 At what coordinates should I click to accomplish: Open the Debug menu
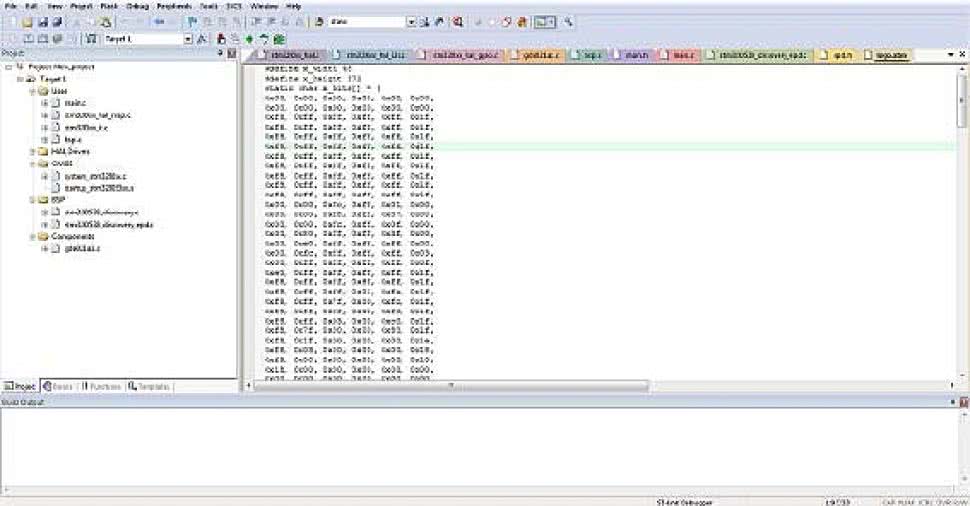(x=137, y=6)
